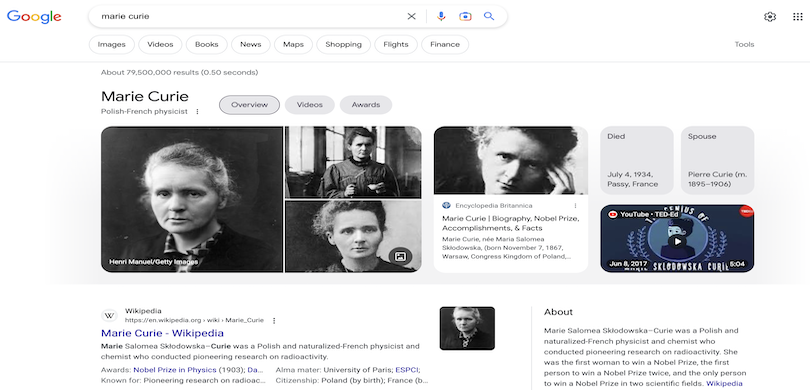Click the Jun 8, 2017 video date
Viewport: 810px width, 390px height.
pos(627,264)
